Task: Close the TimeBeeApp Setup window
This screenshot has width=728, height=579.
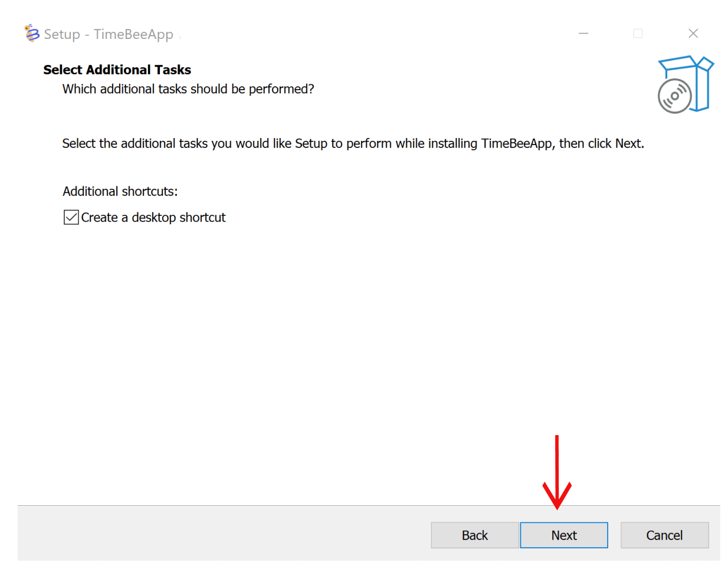Action: [x=693, y=34]
